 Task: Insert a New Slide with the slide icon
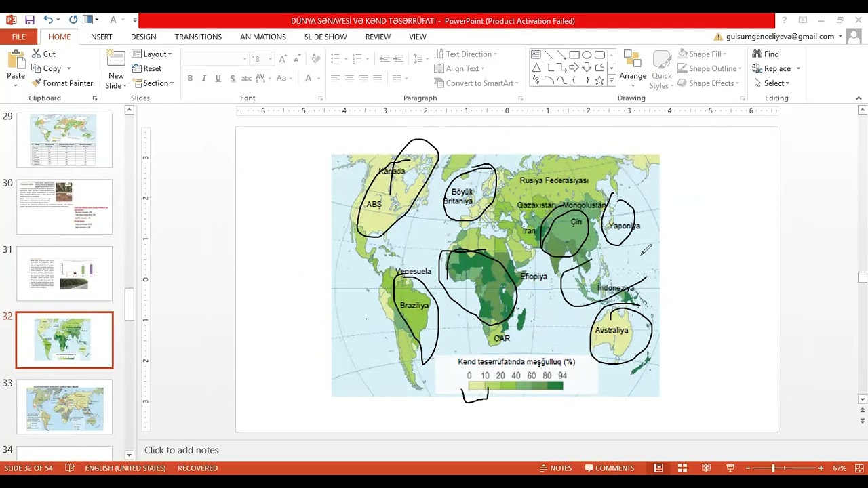(116, 59)
